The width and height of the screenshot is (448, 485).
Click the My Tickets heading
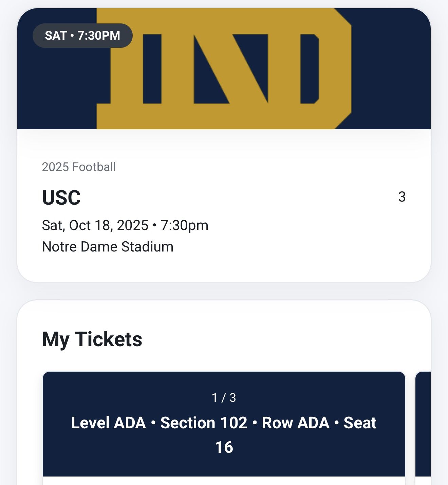pyautogui.click(x=92, y=339)
